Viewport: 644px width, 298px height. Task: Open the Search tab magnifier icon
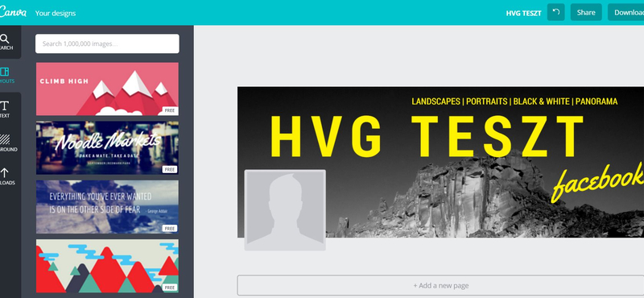[x=5, y=39]
